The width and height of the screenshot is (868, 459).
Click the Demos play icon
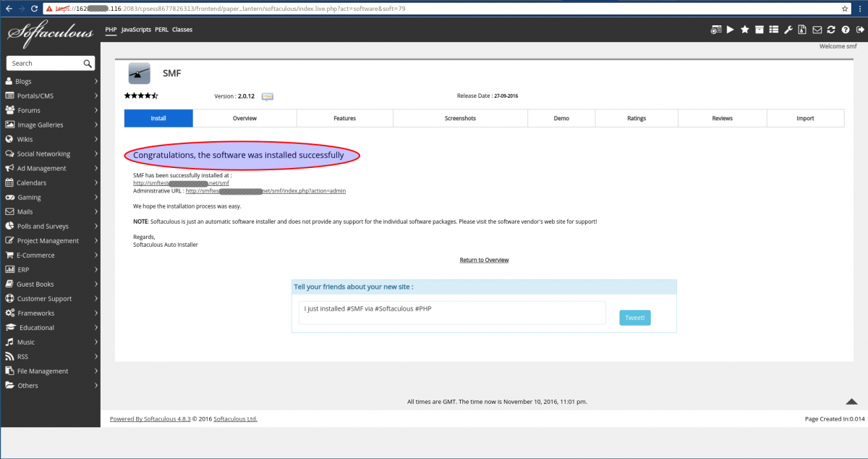730,30
